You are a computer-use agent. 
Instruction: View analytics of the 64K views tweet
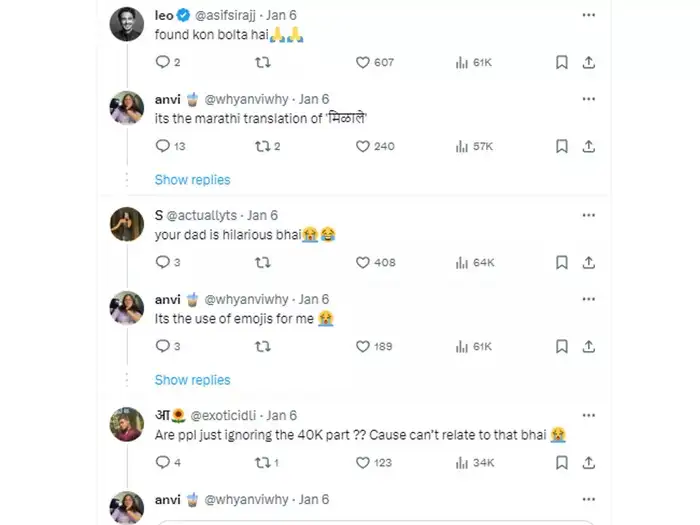coord(462,262)
